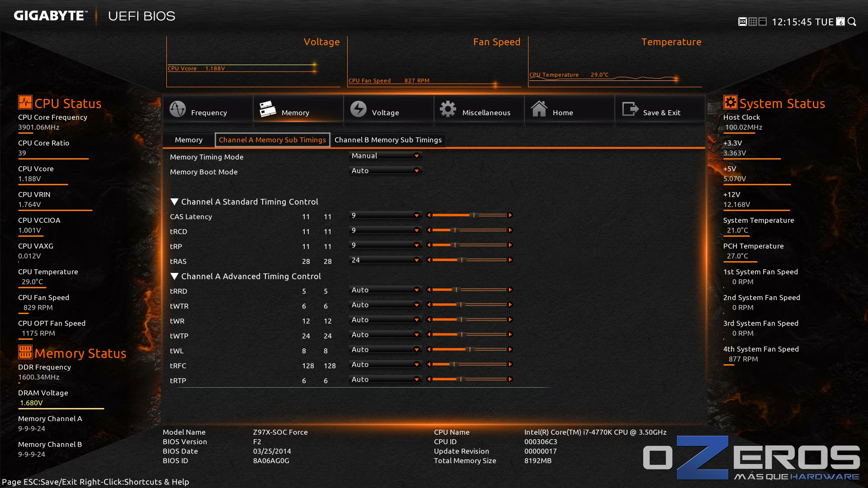The height and width of the screenshot is (488, 868).
Task: Click the classic window layout icon
Action: click(763, 22)
